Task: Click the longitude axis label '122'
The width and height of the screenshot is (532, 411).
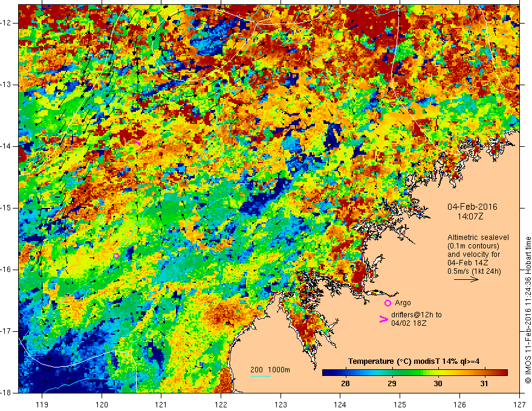Action: pos(221,404)
